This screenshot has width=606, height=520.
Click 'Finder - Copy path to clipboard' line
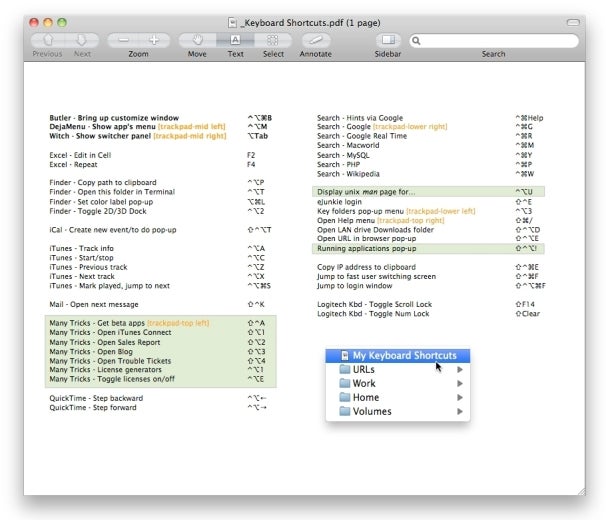tap(103, 182)
